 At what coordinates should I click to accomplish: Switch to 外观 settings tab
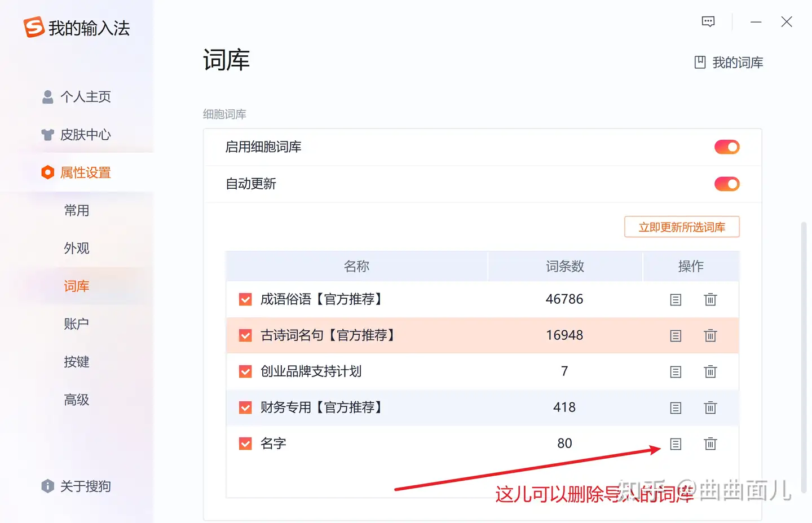77,248
